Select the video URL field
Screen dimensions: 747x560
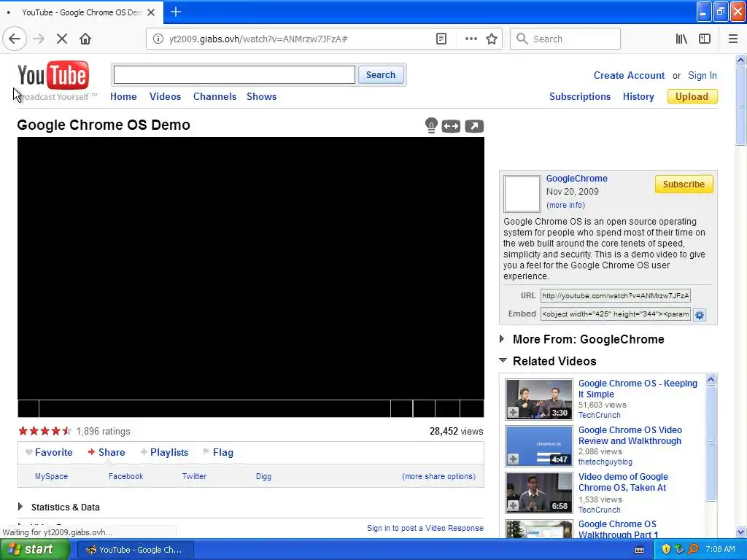[x=616, y=296]
